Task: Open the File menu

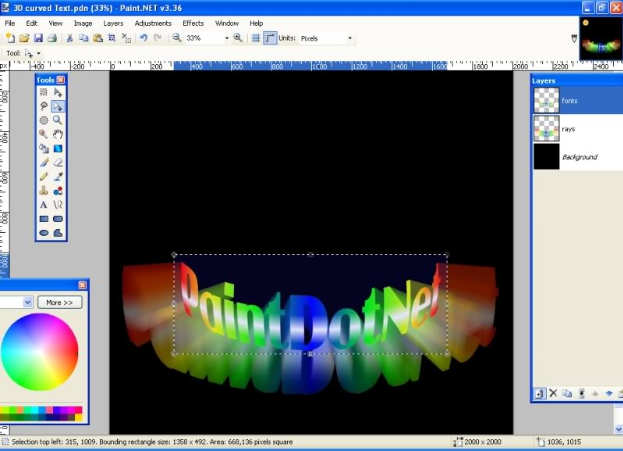Action: [10, 23]
